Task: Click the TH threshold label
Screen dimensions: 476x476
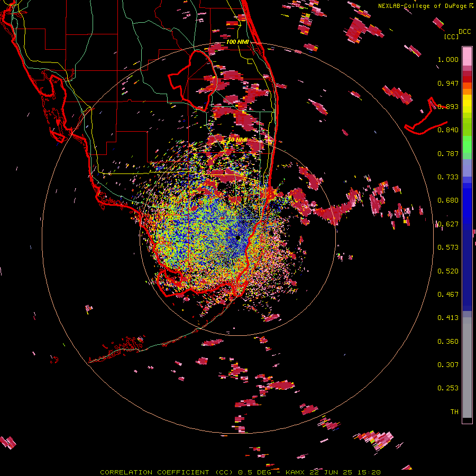Action: (x=454, y=412)
